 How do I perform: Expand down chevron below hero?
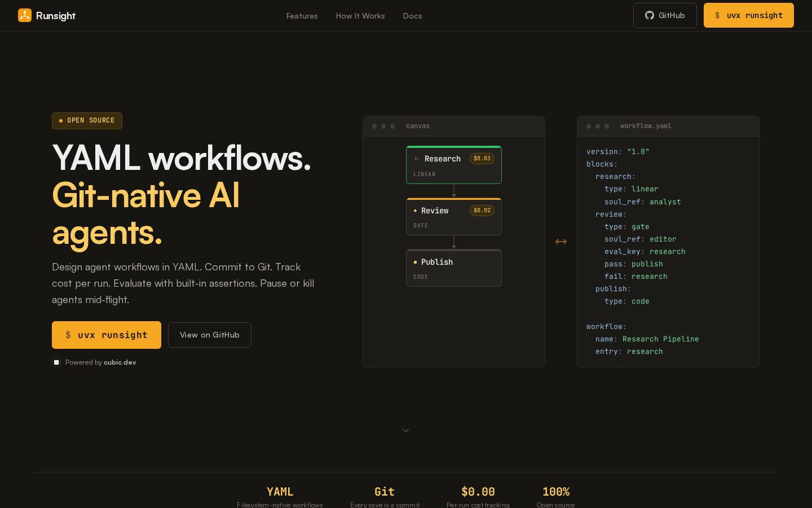coord(406,431)
